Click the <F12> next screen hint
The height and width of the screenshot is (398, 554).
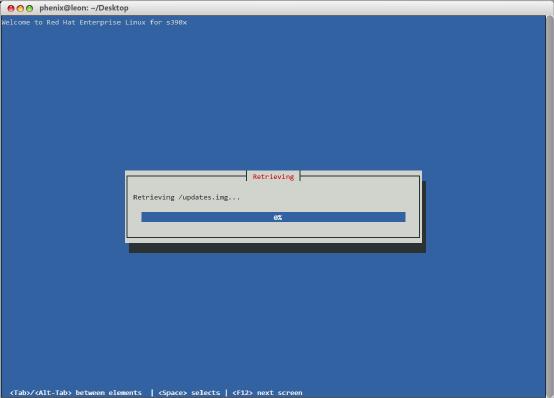(x=267, y=392)
